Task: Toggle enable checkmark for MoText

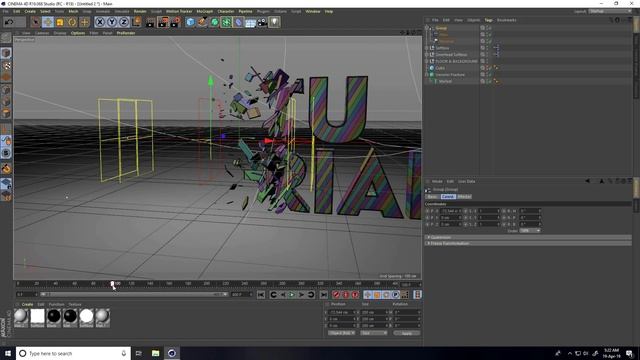Action: point(490,81)
